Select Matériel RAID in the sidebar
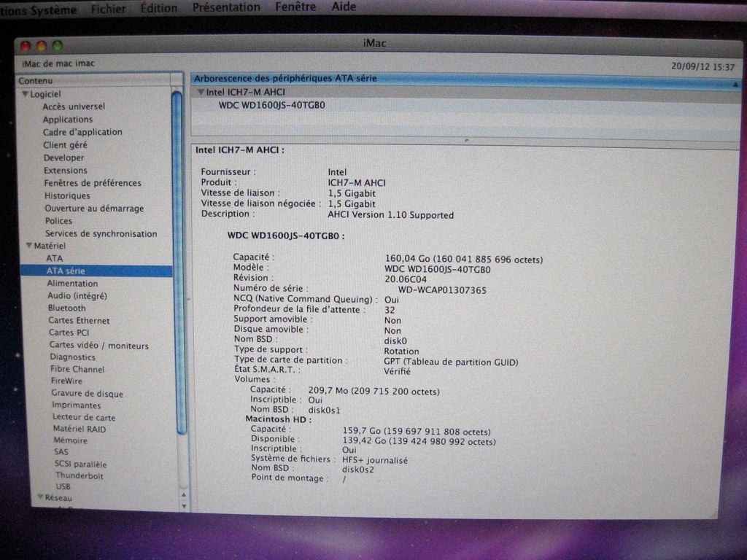Image resolution: width=747 pixels, height=560 pixels. (80, 429)
